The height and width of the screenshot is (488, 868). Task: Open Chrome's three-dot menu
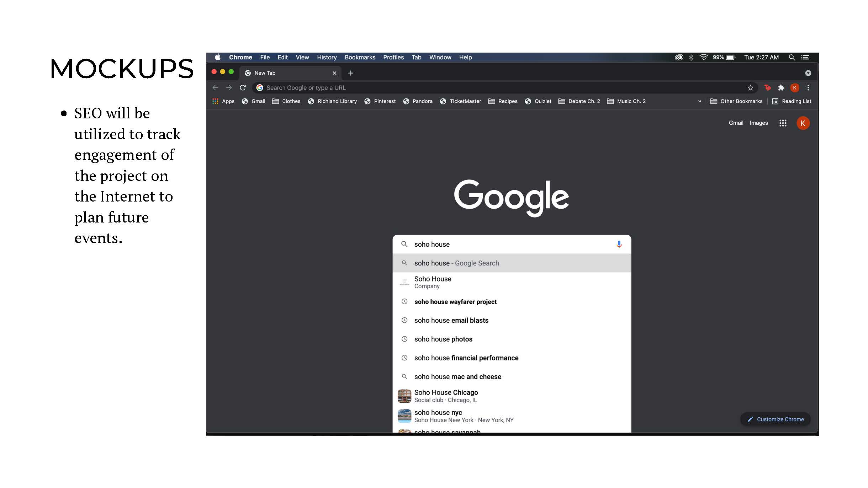tap(808, 88)
